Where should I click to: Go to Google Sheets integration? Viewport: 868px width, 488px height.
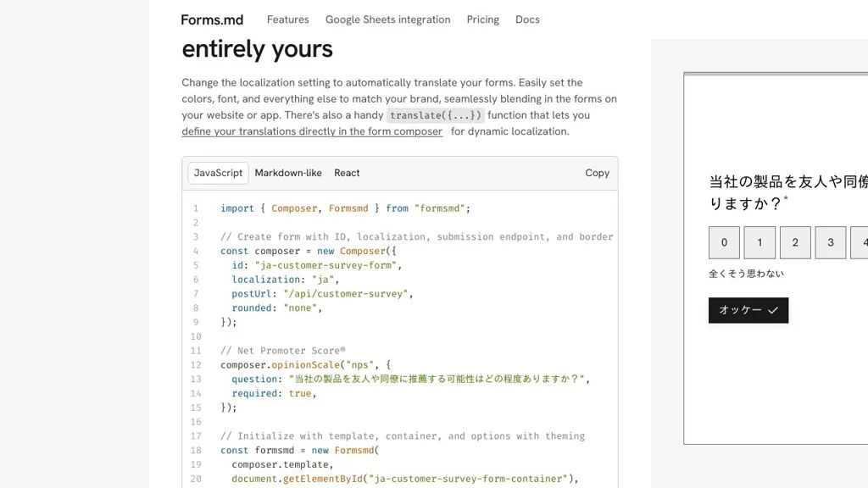tap(387, 19)
